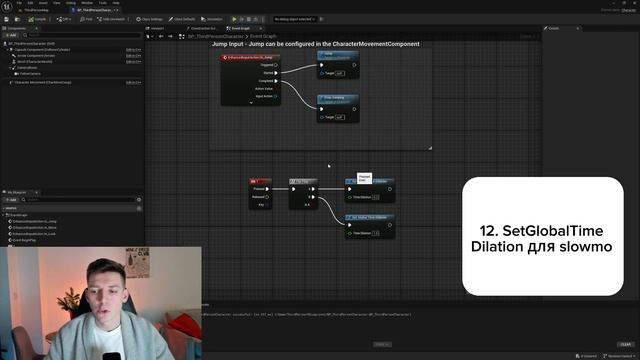Add new graph with plus icon
Image resolution: width=640 pixels, height=360 pixels.
(139, 208)
